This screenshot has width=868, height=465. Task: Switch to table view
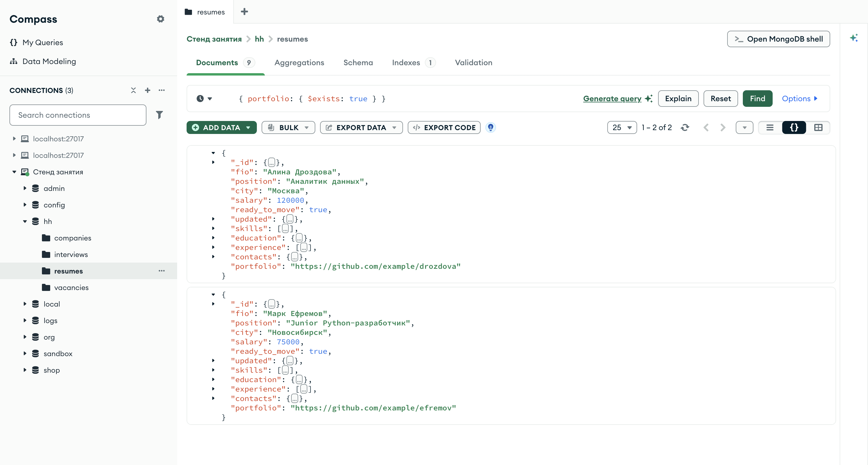pyautogui.click(x=818, y=128)
